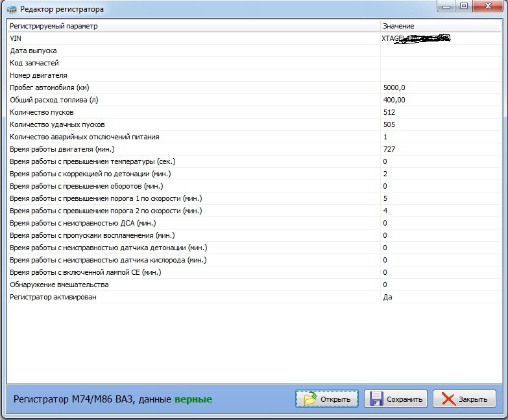This screenshot has height=420, width=508.
Task: Click the Количество пусков value 512
Action: (389, 112)
